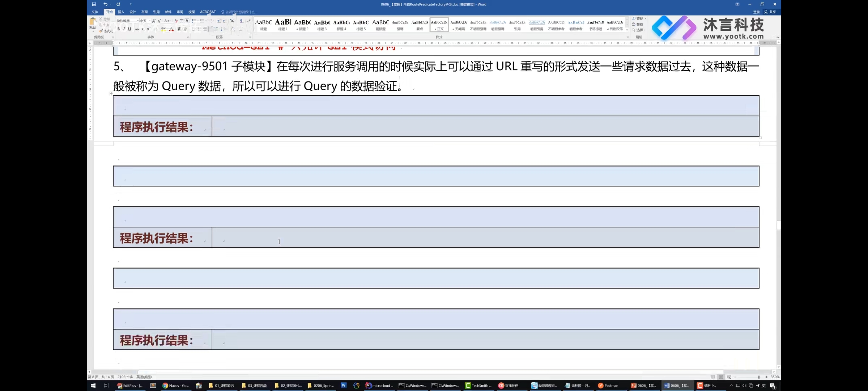Switch to the 插入 ribbon tab

[x=121, y=12]
